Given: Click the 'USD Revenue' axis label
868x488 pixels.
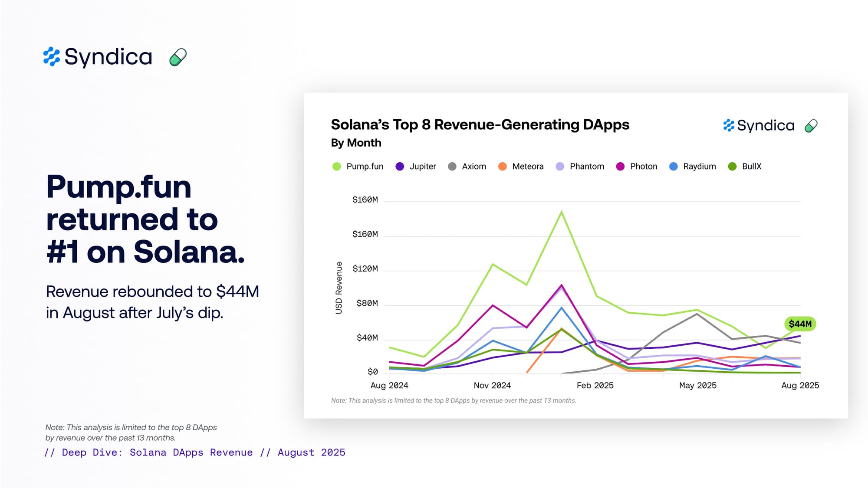Looking at the screenshot, I should [339, 288].
